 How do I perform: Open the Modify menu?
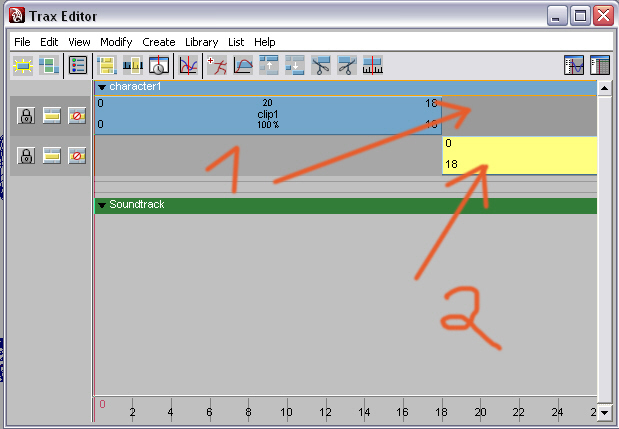point(116,42)
